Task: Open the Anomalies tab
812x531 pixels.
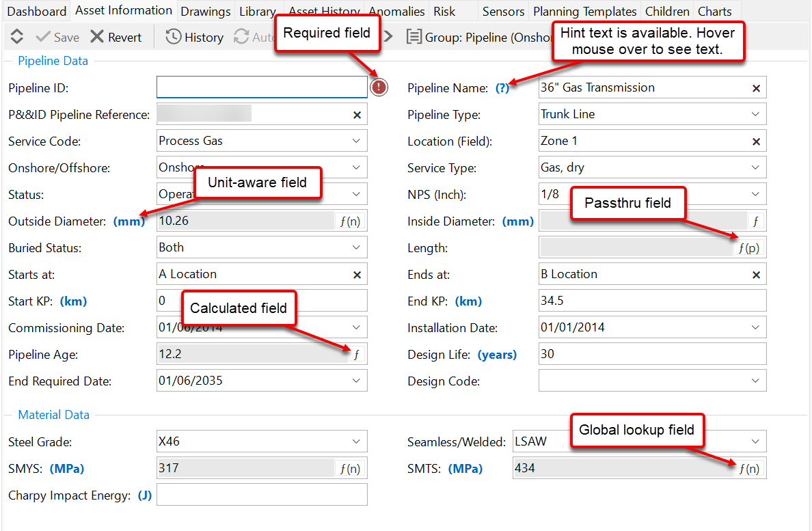Action: (396, 11)
